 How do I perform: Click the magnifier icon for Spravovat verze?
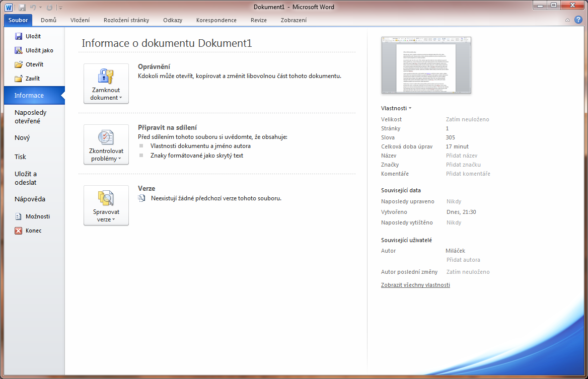(106, 198)
